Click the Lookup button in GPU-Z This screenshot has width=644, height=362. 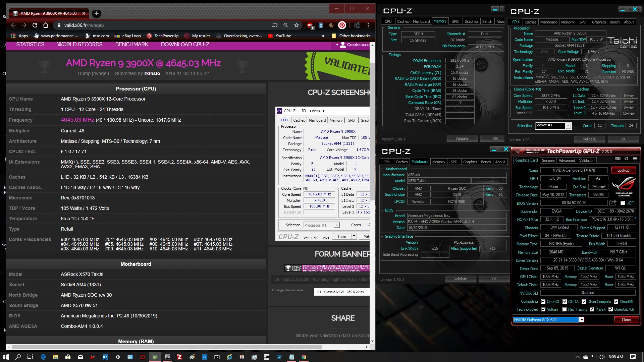623,170
